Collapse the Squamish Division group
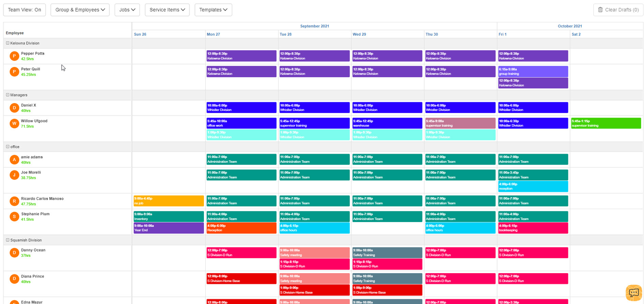This screenshot has width=644, height=304. (x=7, y=240)
